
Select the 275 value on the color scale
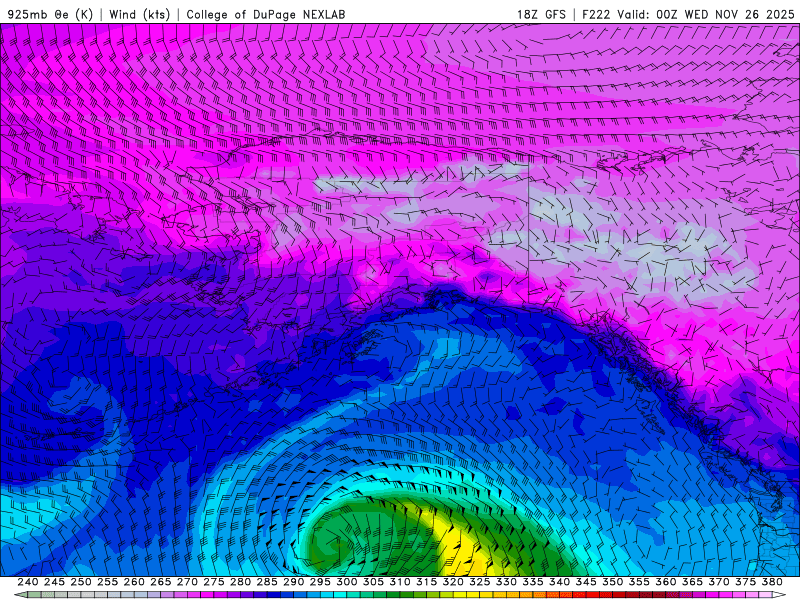coord(214,582)
